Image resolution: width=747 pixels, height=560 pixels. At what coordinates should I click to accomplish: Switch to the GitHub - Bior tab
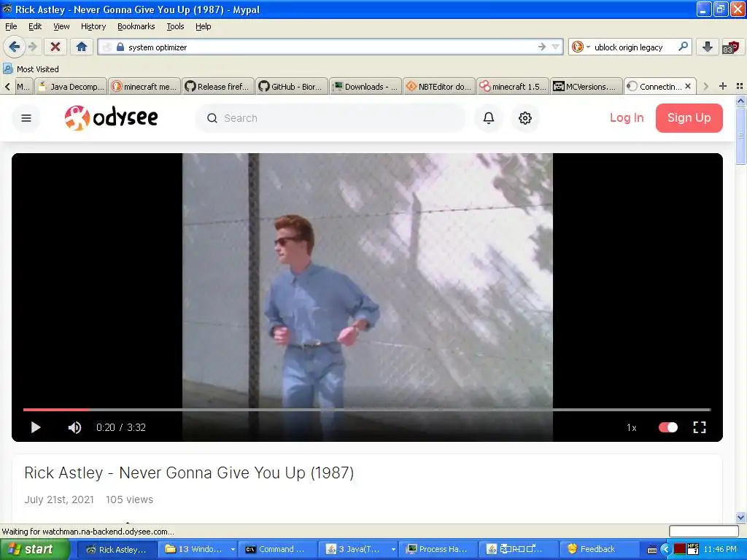point(292,86)
